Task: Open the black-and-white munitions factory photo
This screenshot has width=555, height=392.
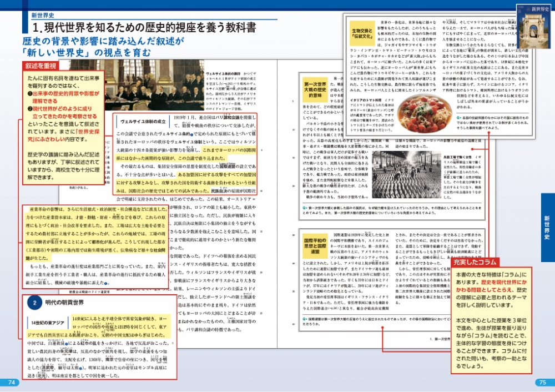Action: tap(406, 174)
